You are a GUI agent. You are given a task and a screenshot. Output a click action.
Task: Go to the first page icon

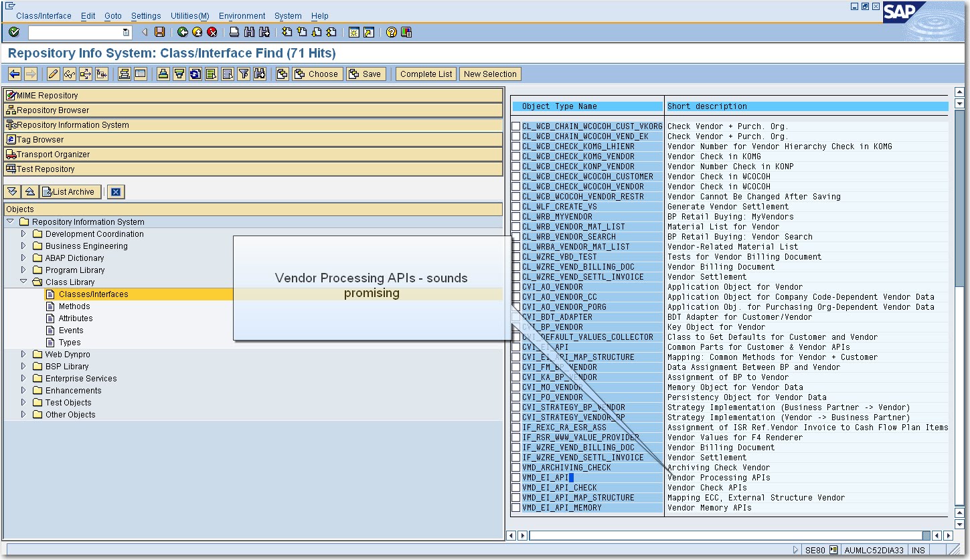point(287,32)
